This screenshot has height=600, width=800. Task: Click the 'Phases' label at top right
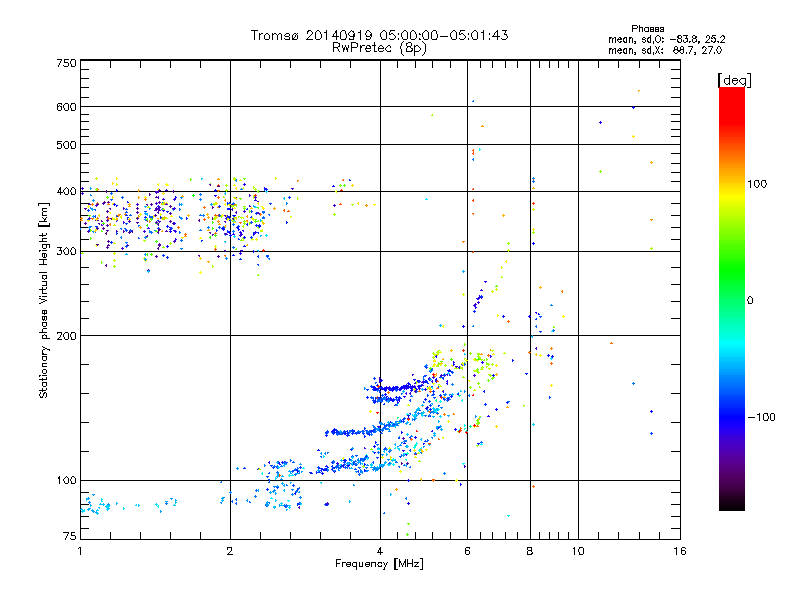point(647,29)
